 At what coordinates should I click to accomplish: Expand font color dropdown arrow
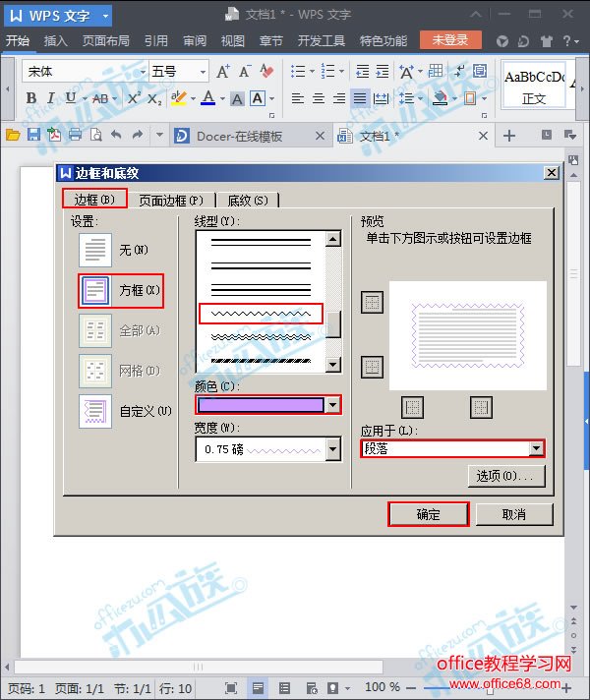coord(222,98)
